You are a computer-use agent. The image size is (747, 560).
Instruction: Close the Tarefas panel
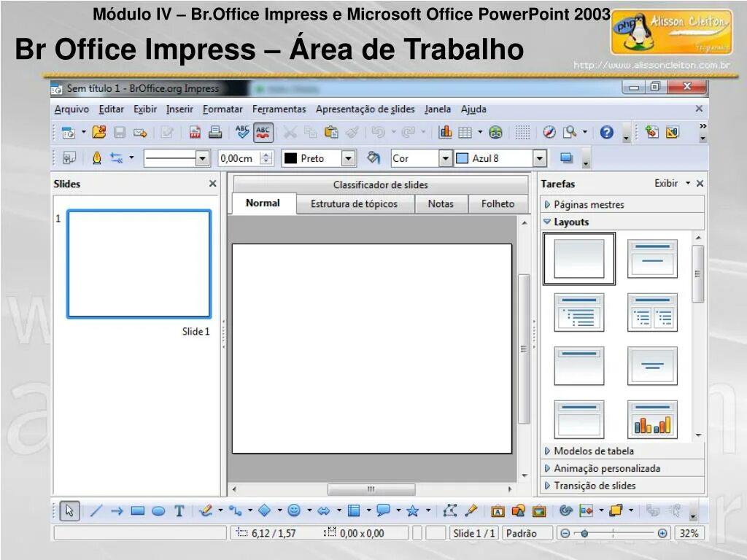coord(700,183)
